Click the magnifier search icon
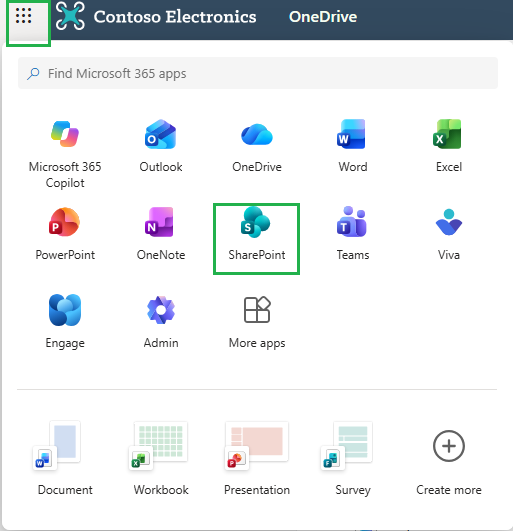Image resolution: width=513 pixels, height=531 pixels. click(33, 73)
